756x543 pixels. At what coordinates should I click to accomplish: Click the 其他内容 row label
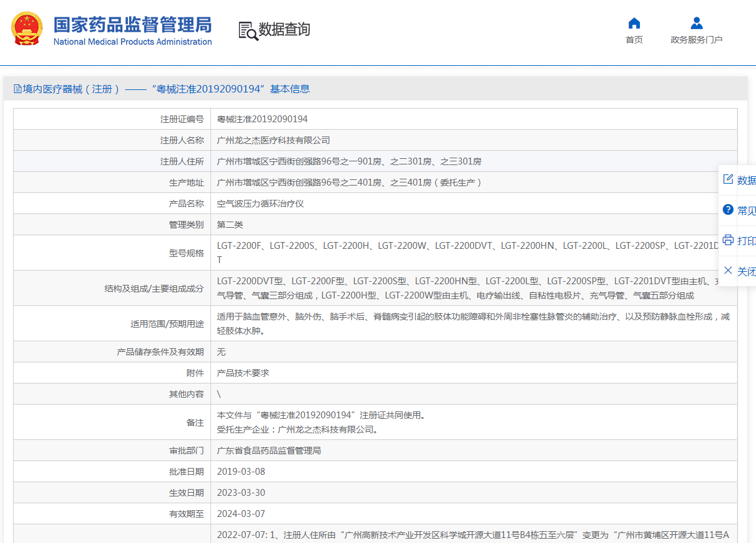coord(186,394)
